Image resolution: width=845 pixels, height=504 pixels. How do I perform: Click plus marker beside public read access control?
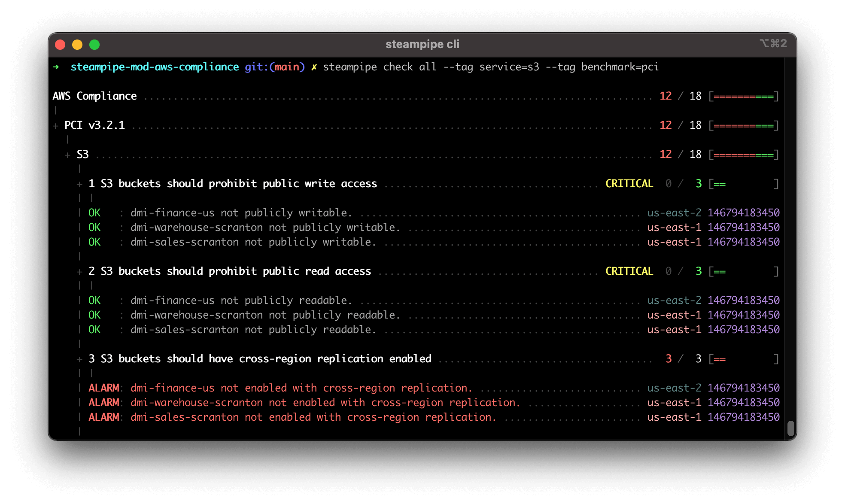pyautogui.click(x=79, y=272)
